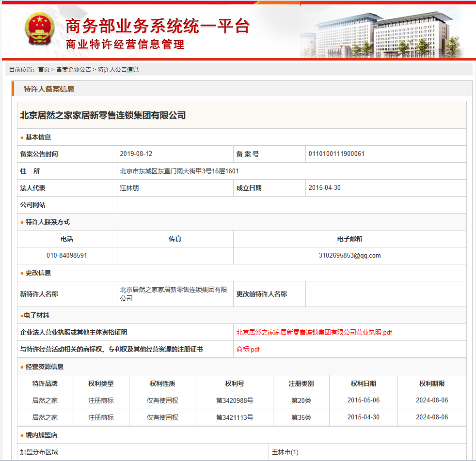The image size is (476, 461).
Task: Click 注册商标 in the 第3421113号 row
Action: pyautogui.click(x=101, y=417)
